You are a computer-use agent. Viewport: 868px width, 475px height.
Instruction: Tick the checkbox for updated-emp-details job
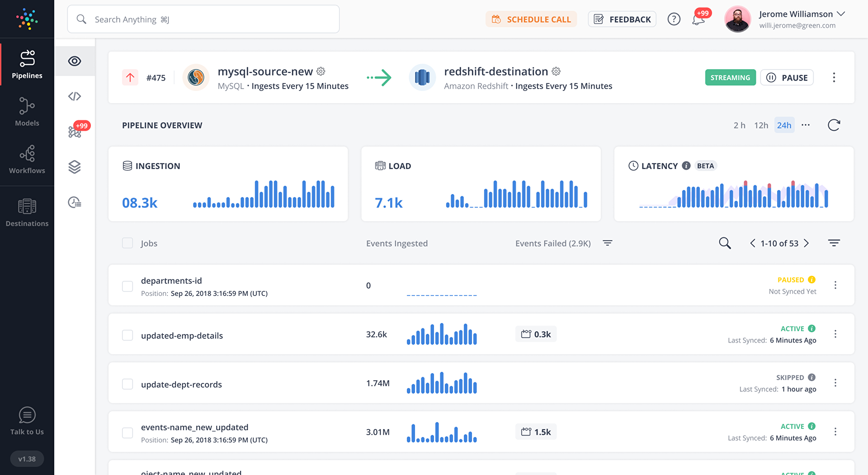pyautogui.click(x=127, y=335)
